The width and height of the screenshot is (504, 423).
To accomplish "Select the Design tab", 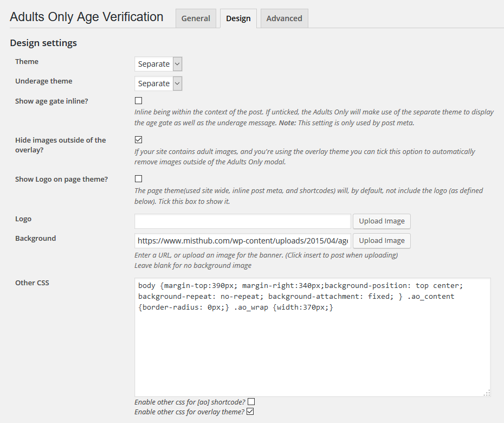I will pos(238,18).
